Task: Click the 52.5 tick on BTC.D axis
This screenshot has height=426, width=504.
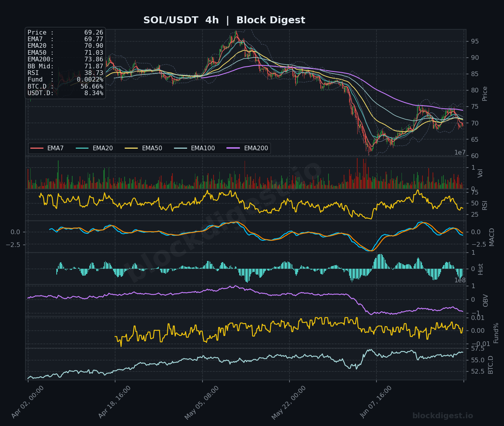Action: click(478, 372)
